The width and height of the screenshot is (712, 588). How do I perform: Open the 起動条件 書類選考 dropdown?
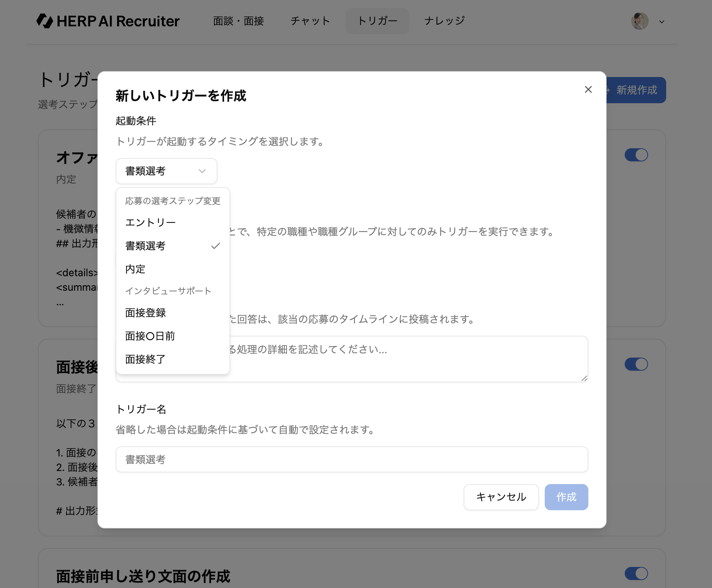[x=166, y=171]
